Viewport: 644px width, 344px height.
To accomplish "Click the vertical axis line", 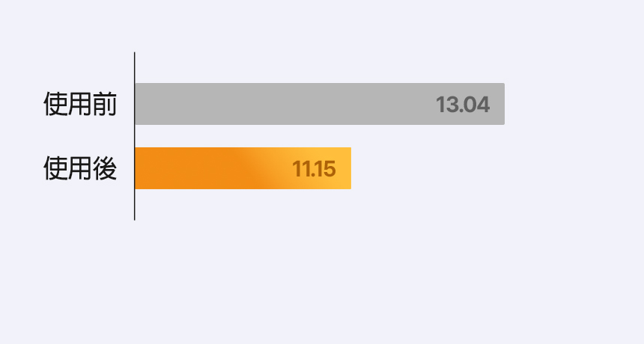I will pos(135,135).
